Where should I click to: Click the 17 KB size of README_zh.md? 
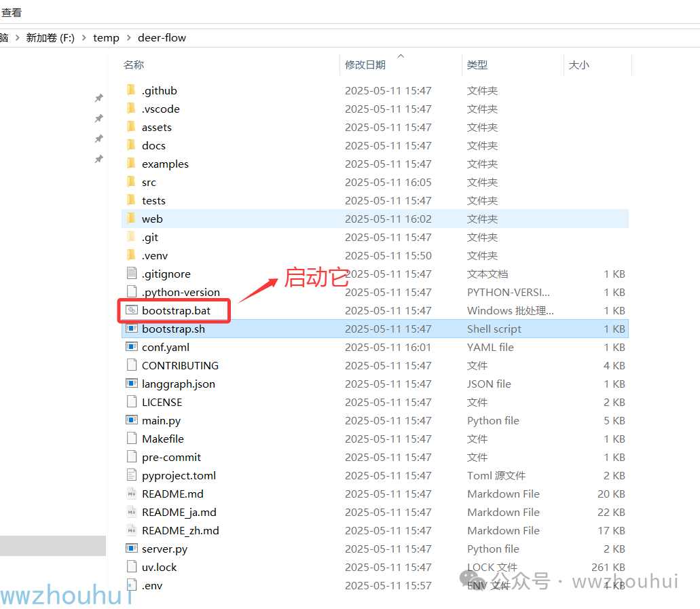tap(611, 530)
